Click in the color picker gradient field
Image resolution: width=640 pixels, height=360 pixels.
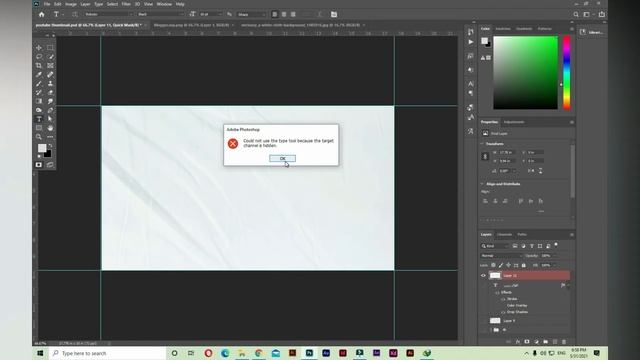(x=525, y=73)
